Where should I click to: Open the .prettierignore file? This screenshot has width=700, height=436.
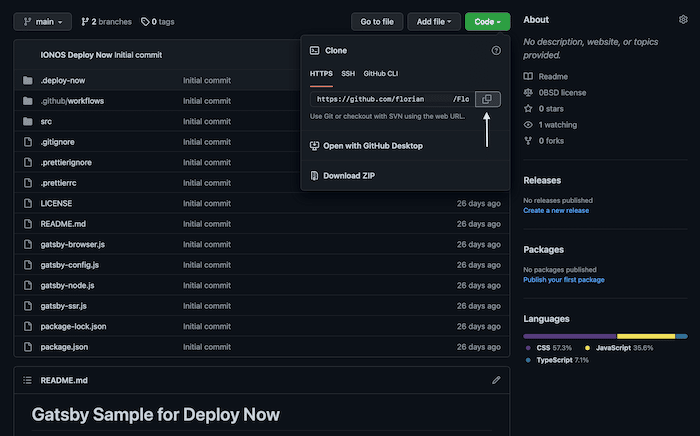(x=66, y=162)
